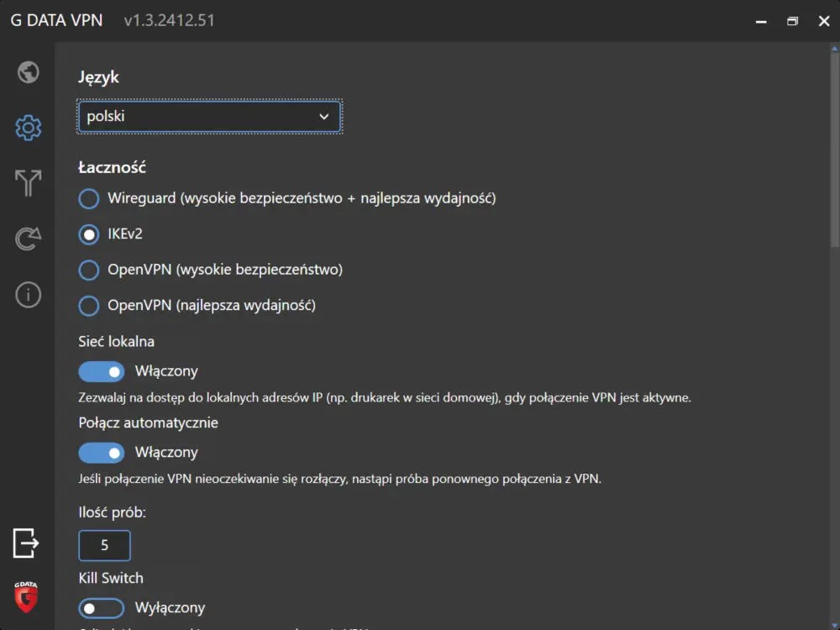Image resolution: width=840 pixels, height=630 pixels.
Task: Open the split tunneling fork icon
Action: tap(28, 183)
